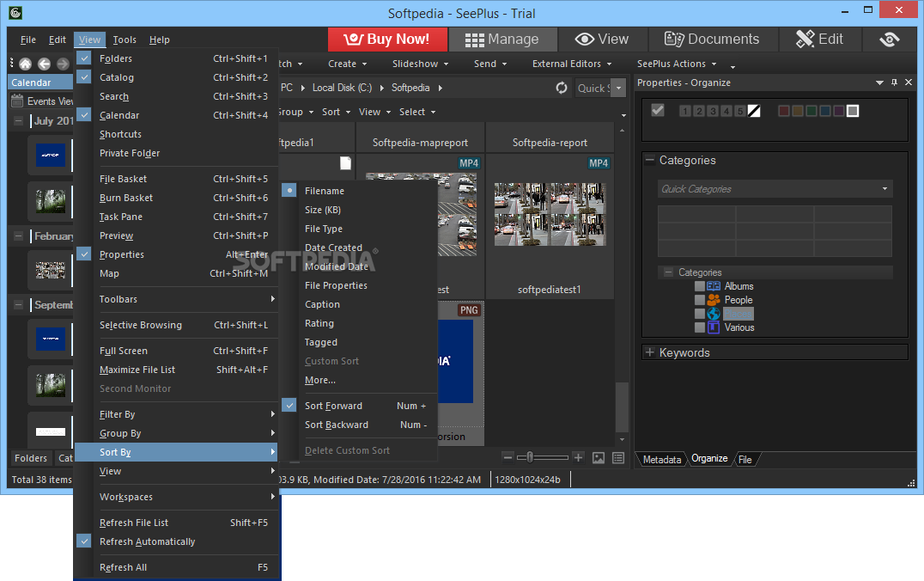Open the Filter By submenu

[176, 414]
